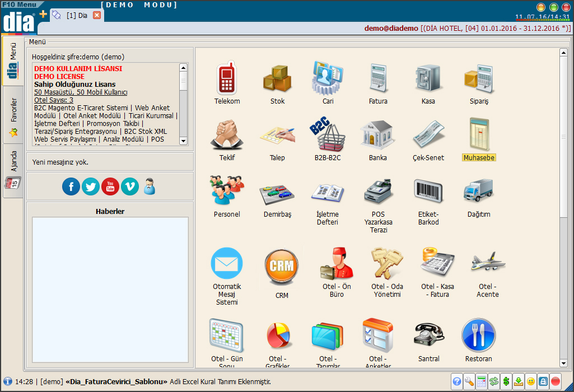Select the [1] Dia tab
Viewport: 574px width, 392px height.
pos(77,15)
